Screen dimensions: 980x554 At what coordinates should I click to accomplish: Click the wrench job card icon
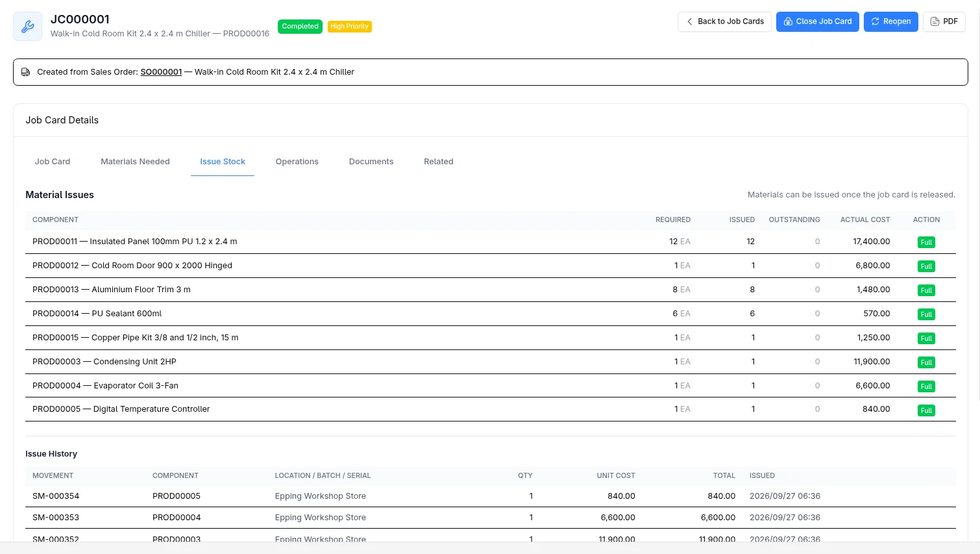[28, 27]
